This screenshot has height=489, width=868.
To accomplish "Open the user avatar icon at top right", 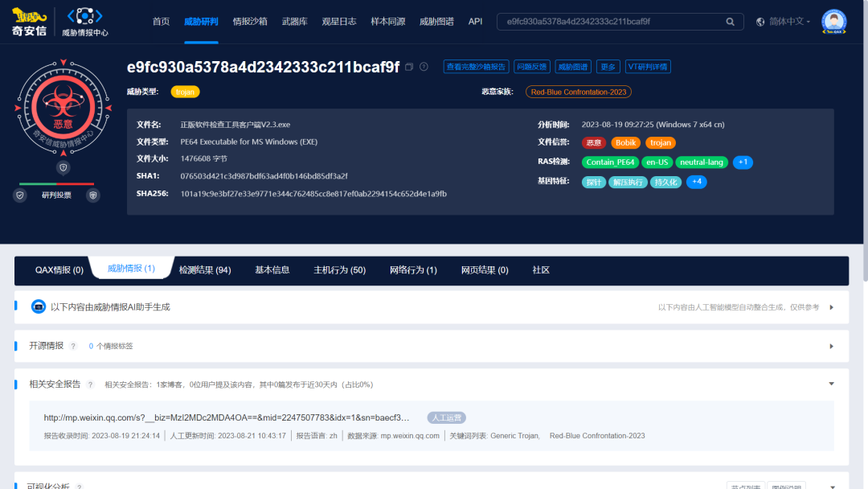I will coord(833,22).
